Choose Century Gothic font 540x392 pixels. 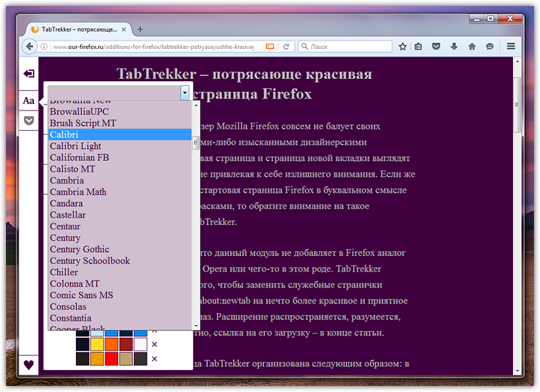[x=120, y=249]
